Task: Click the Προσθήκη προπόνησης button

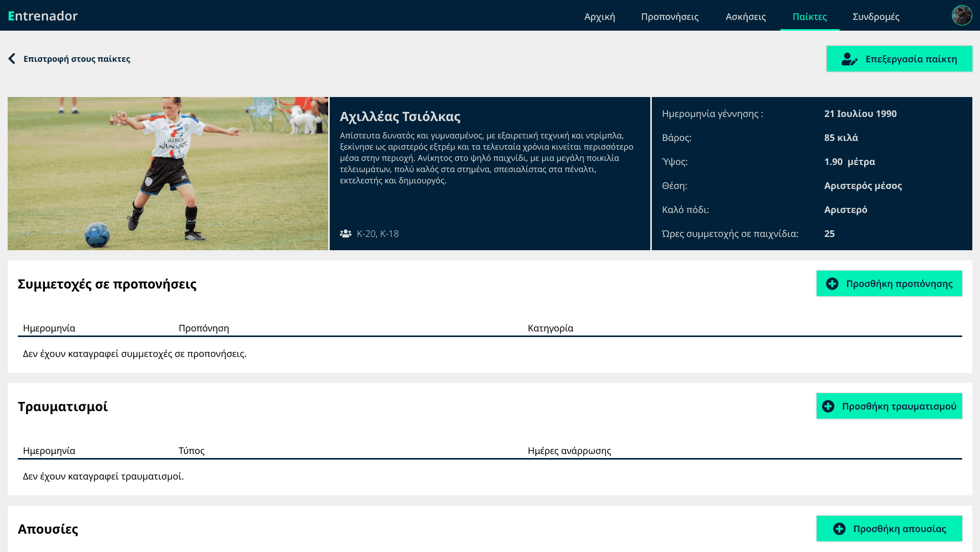Action: [x=889, y=283]
